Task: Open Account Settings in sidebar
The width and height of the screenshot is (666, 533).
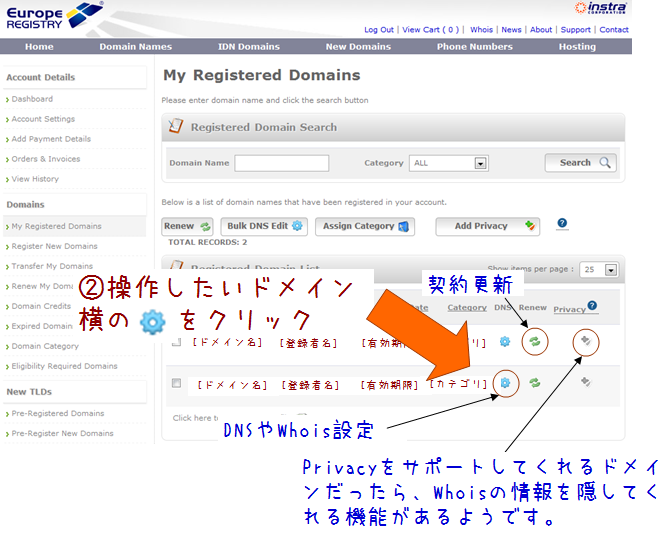Action: coord(43,119)
